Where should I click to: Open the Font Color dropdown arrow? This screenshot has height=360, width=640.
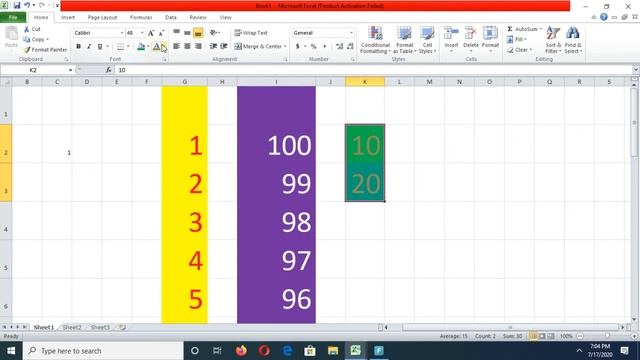tap(163, 47)
